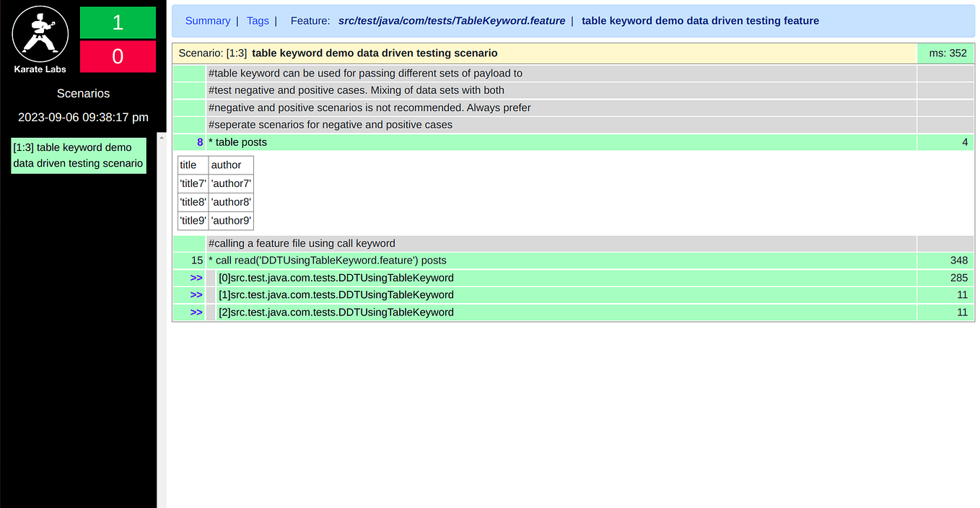Click the 'title' table header cell
980x508 pixels.
(193, 165)
